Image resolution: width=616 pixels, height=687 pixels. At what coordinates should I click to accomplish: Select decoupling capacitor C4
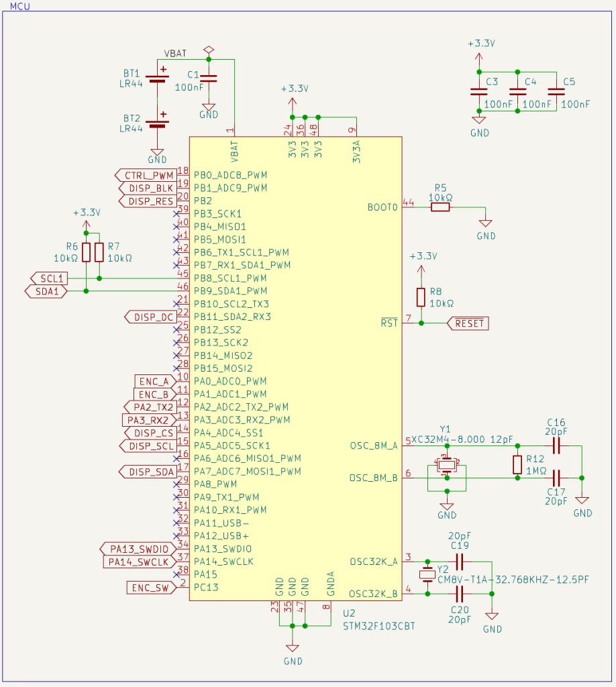[x=517, y=91]
